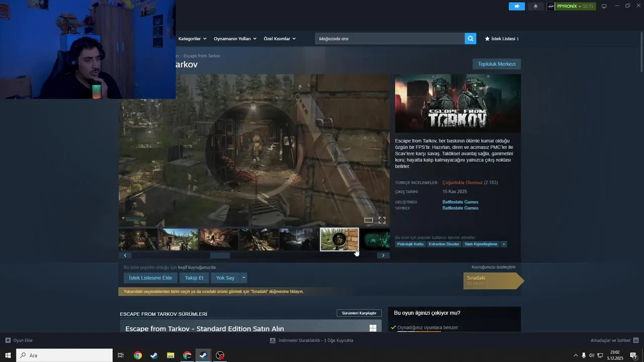
Task: Click the Takip Et follow button
Action: (x=194, y=278)
